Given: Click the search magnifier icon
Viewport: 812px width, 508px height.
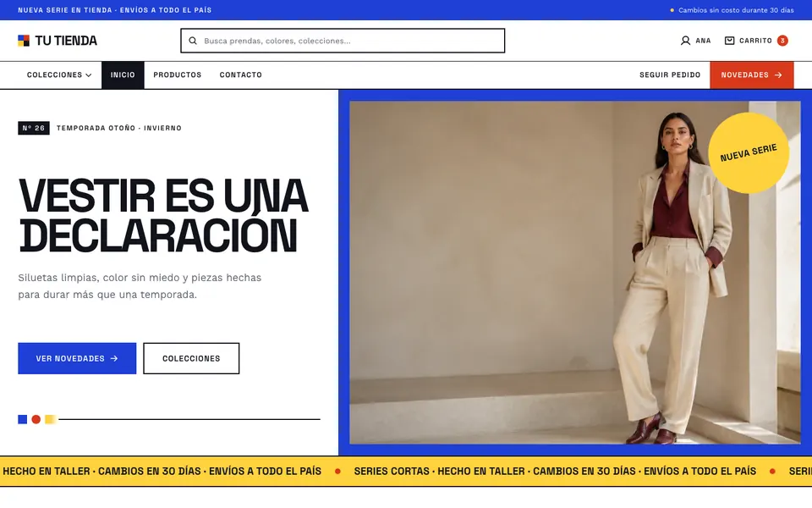Looking at the screenshot, I should (193, 41).
